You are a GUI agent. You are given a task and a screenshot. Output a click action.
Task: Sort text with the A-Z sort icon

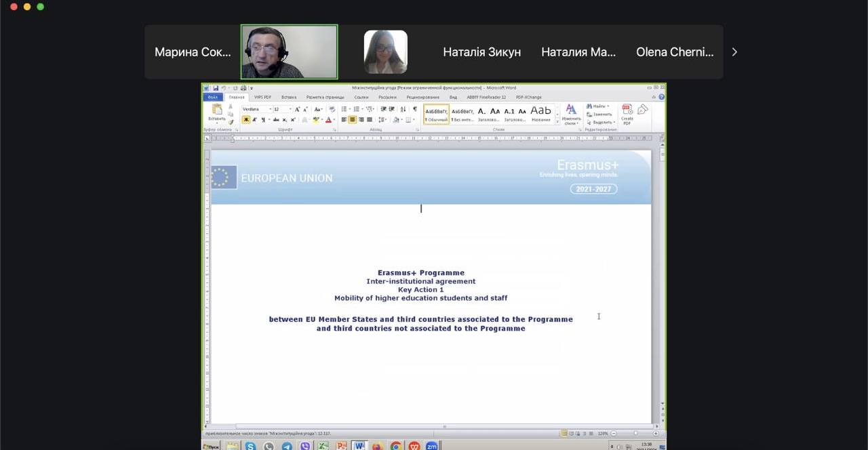pos(403,109)
